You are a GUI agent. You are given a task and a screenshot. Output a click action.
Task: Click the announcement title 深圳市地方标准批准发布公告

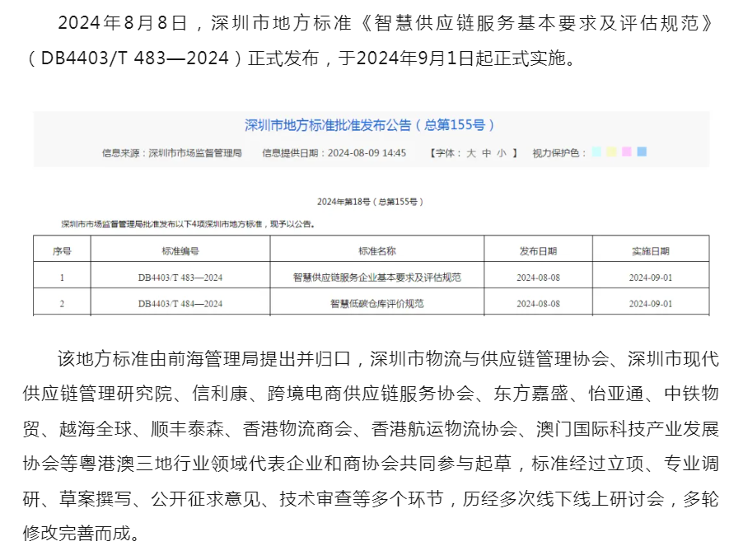coord(370,125)
